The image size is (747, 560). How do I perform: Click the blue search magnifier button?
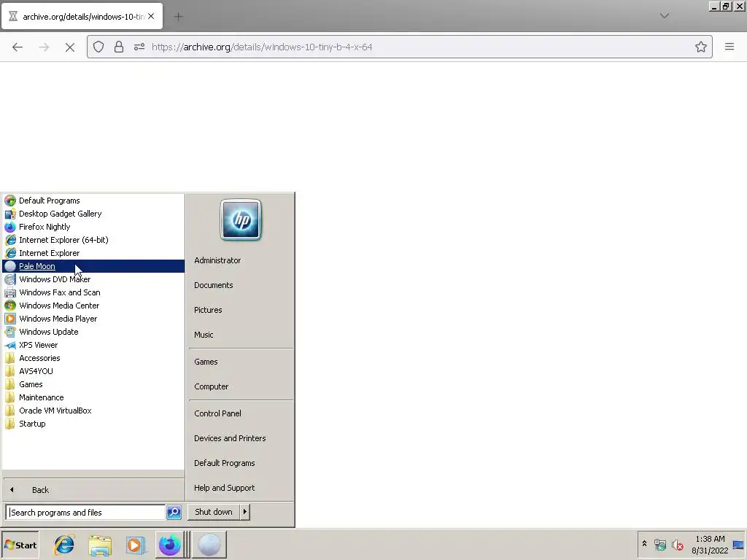point(174,513)
